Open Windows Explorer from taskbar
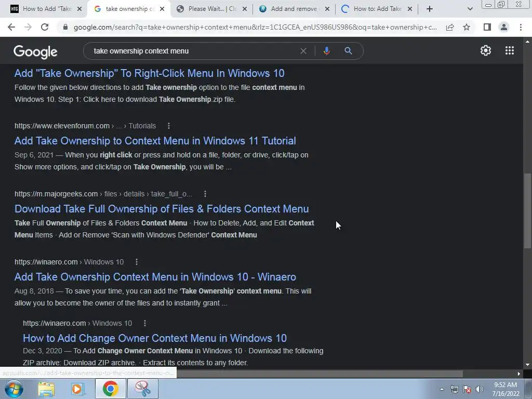Screen dimensions: 532x399 tap(46, 389)
